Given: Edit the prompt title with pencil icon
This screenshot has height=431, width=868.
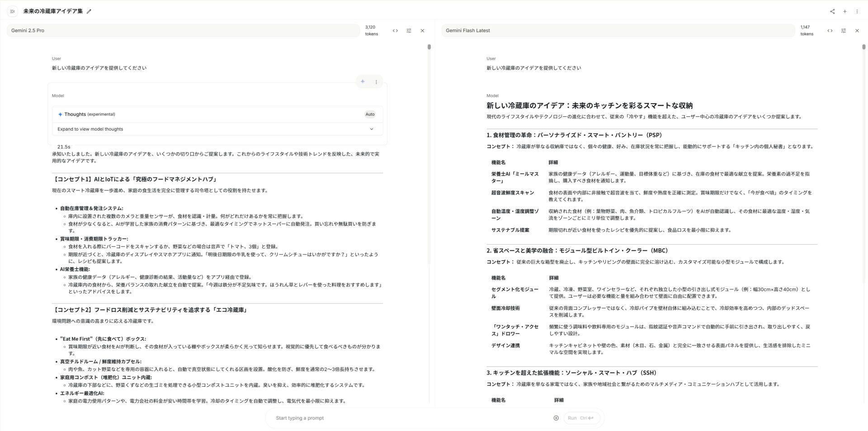Looking at the screenshot, I should [x=89, y=11].
